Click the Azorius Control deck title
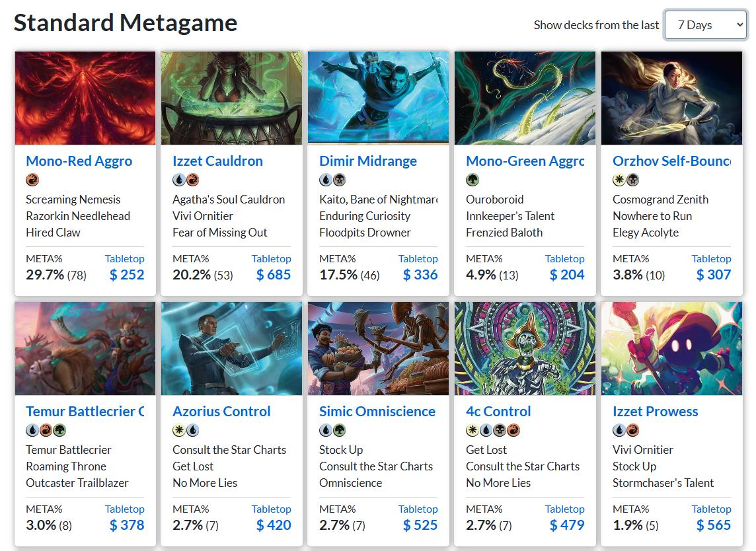756x551 pixels. (221, 412)
